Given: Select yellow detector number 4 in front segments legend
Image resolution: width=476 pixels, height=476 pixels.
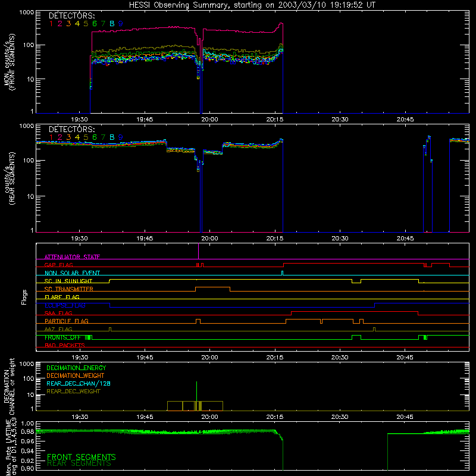Looking at the screenshot, I should (x=77, y=24).
